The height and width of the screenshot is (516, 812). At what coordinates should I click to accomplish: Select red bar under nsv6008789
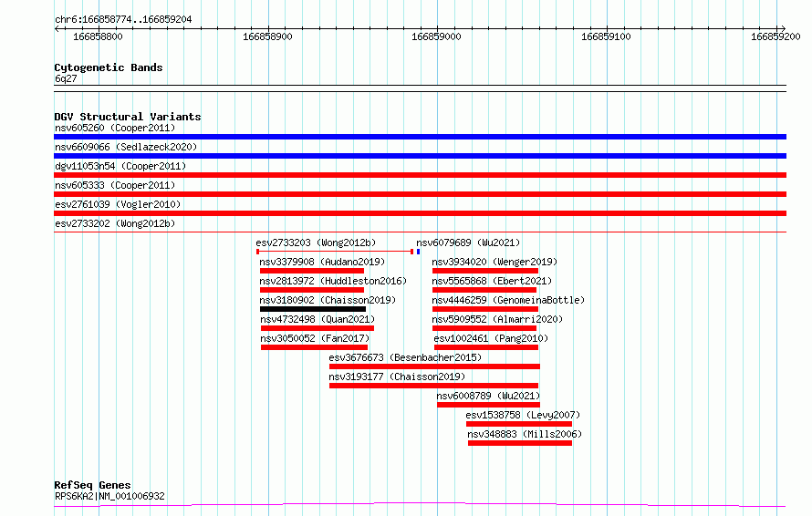(488, 405)
